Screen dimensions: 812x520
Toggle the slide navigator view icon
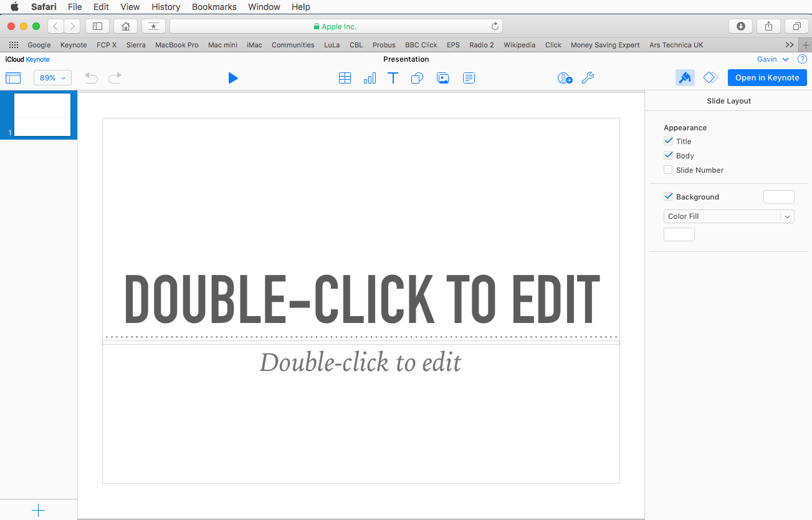[x=13, y=78]
